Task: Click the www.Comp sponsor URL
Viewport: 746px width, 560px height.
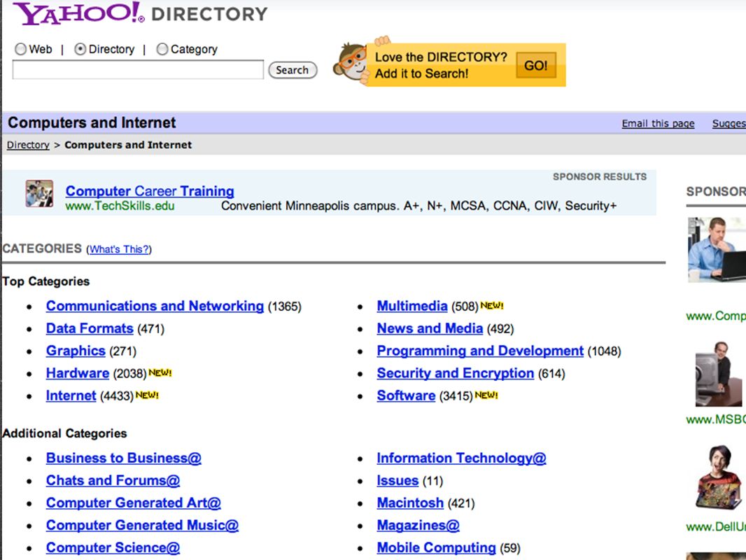Action: point(715,316)
